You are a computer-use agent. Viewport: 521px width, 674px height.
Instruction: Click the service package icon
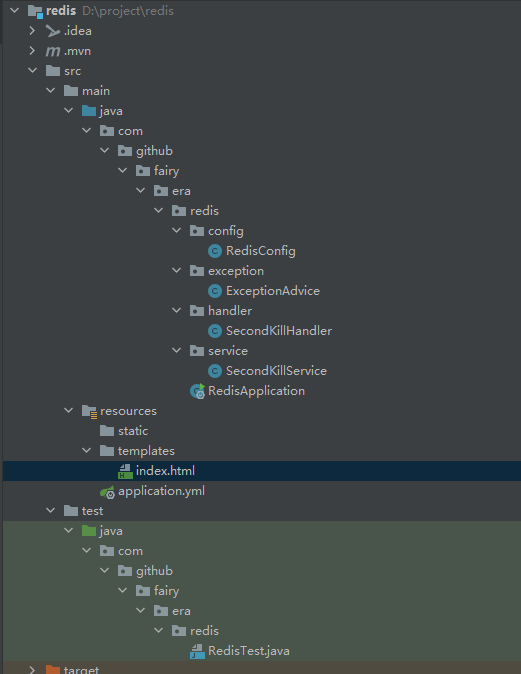197,351
